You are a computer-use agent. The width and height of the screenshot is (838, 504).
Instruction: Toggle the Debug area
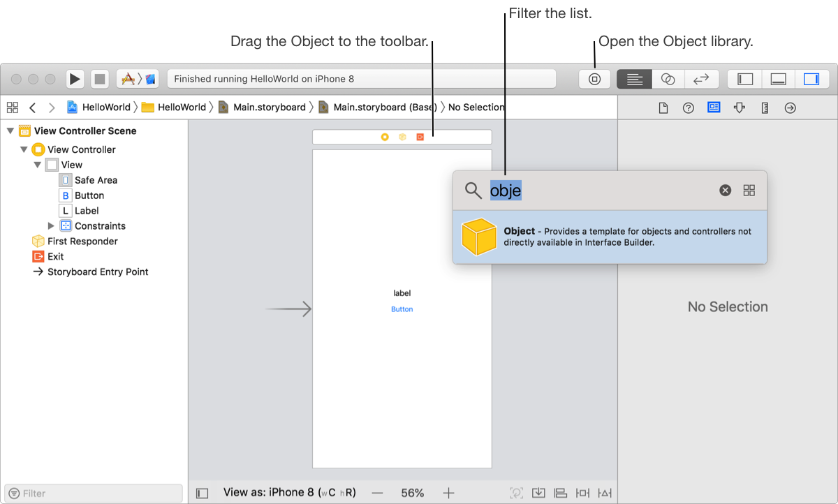(x=779, y=79)
